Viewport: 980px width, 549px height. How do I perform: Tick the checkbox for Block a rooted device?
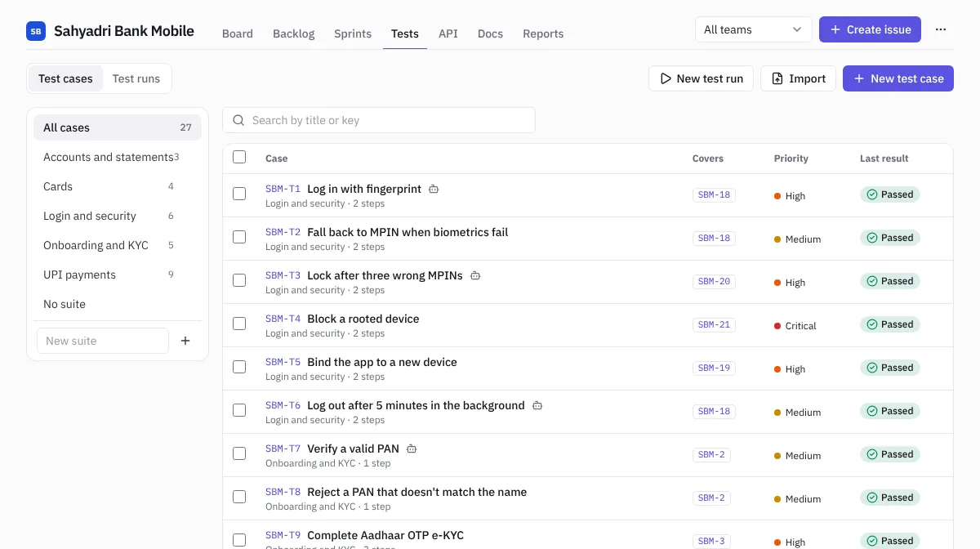pos(239,324)
